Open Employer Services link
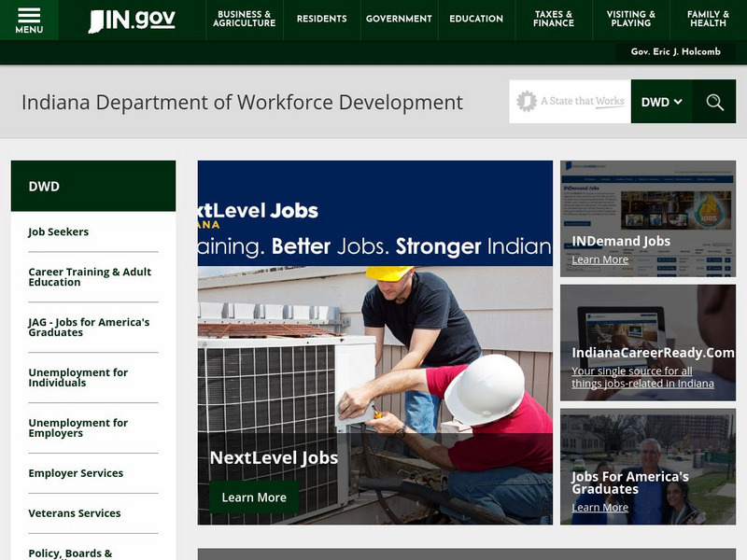The image size is (747, 560). [76, 473]
